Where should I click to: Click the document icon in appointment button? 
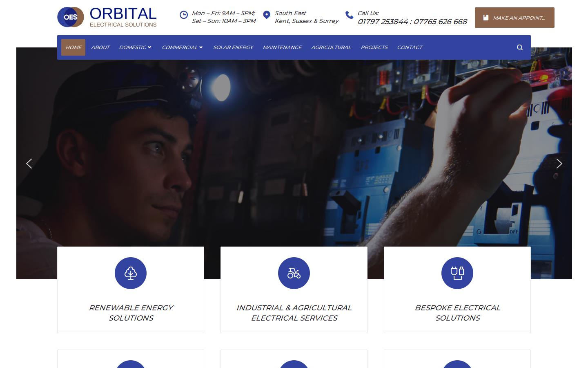pos(486,18)
